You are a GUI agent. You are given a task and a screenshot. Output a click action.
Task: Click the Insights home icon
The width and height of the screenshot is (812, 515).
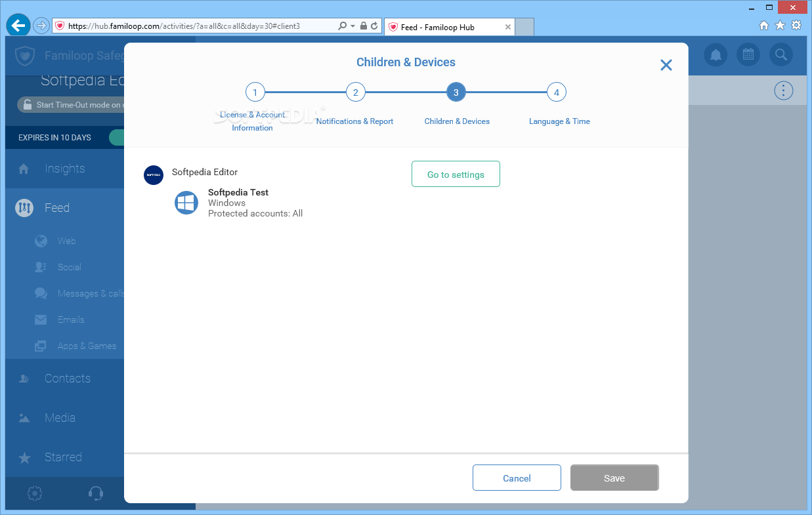click(x=24, y=169)
